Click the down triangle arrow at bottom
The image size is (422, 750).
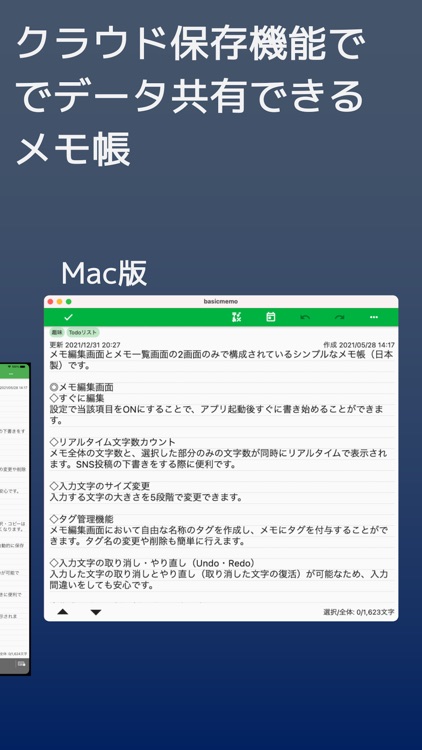click(96, 612)
